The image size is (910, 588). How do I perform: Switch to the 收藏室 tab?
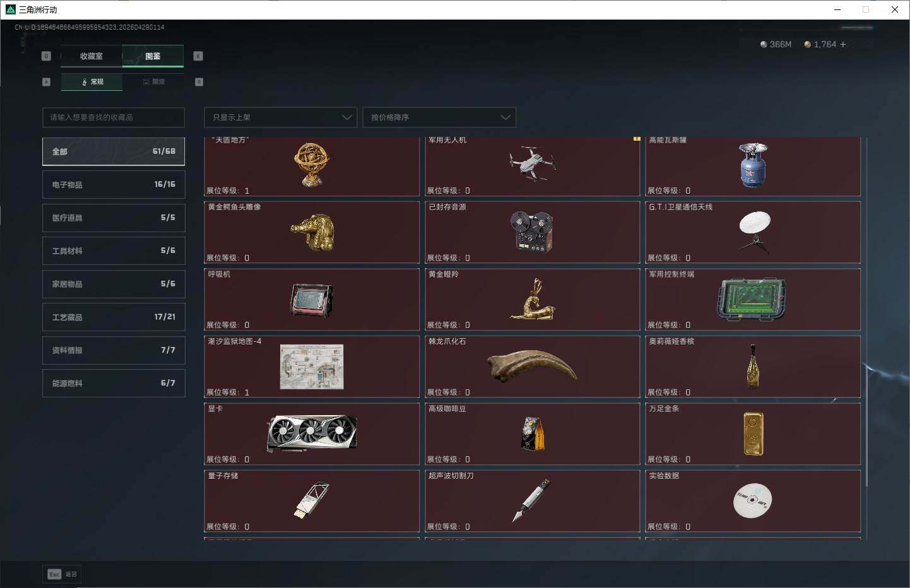92,56
